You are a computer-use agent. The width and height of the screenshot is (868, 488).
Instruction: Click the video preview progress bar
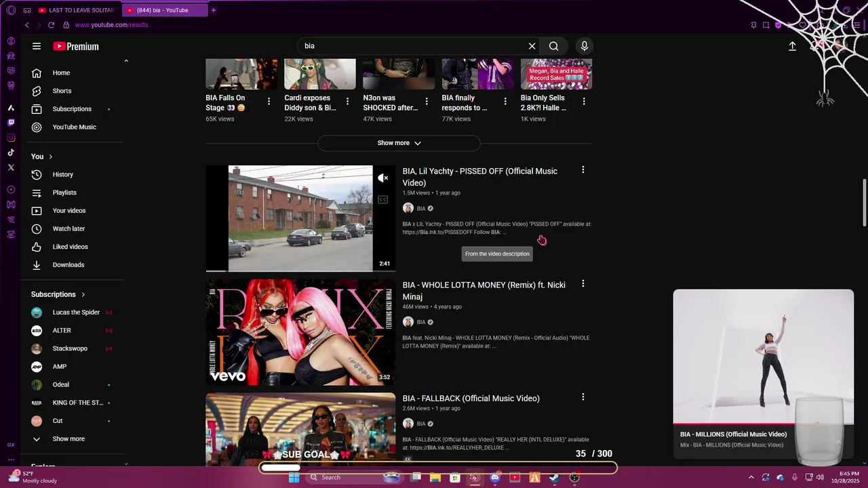(x=300, y=270)
